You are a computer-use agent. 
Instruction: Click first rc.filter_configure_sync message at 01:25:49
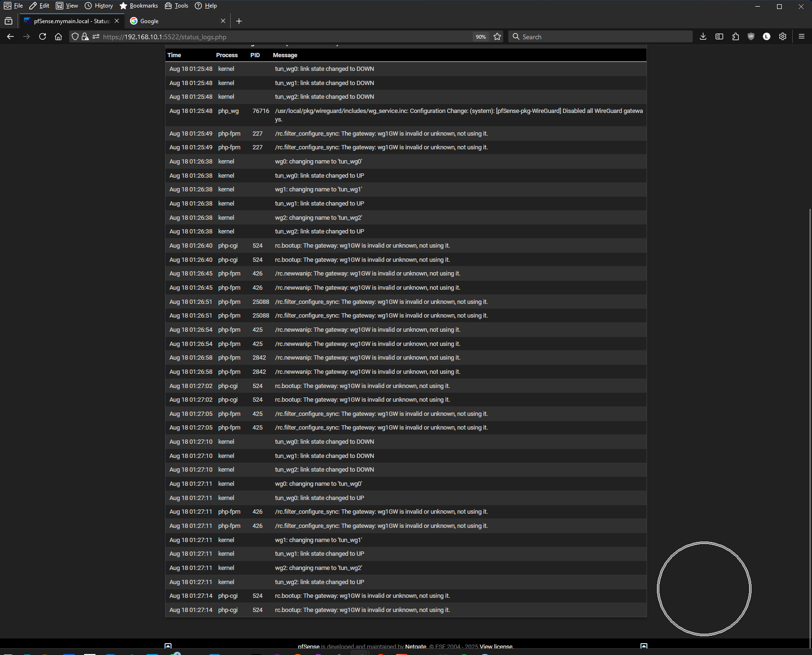click(x=381, y=134)
